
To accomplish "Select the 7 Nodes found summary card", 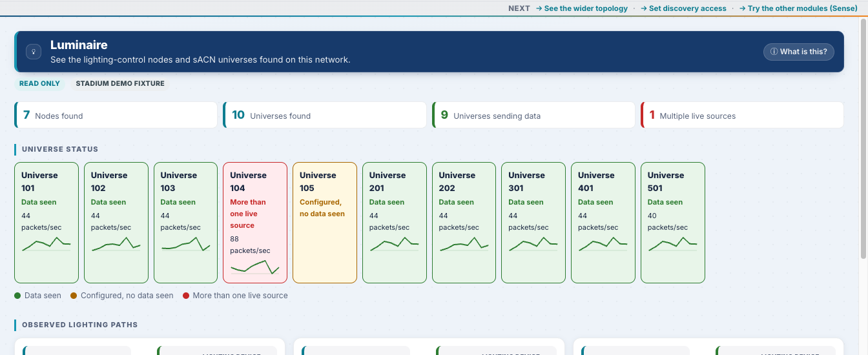I will point(116,115).
